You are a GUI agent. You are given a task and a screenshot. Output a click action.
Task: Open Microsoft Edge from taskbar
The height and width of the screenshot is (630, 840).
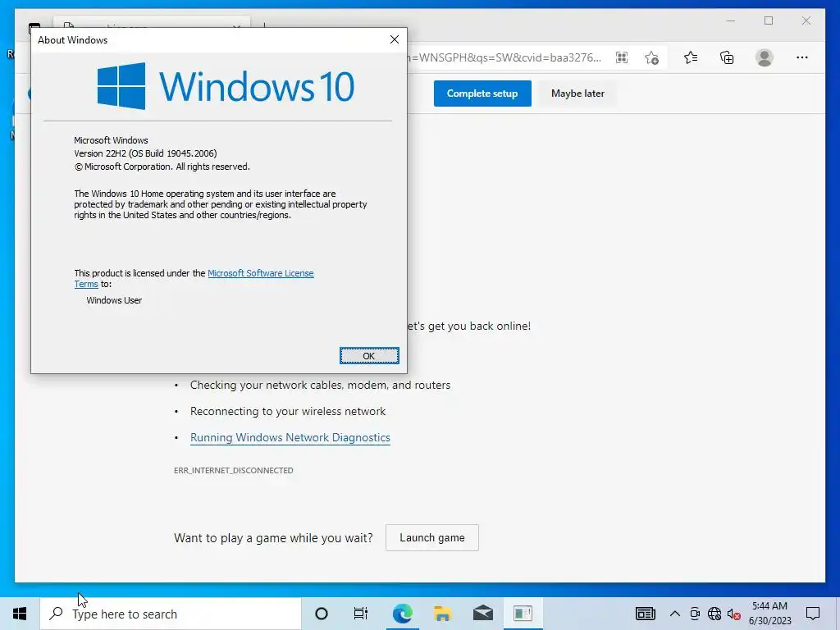pyautogui.click(x=402, y=614)
